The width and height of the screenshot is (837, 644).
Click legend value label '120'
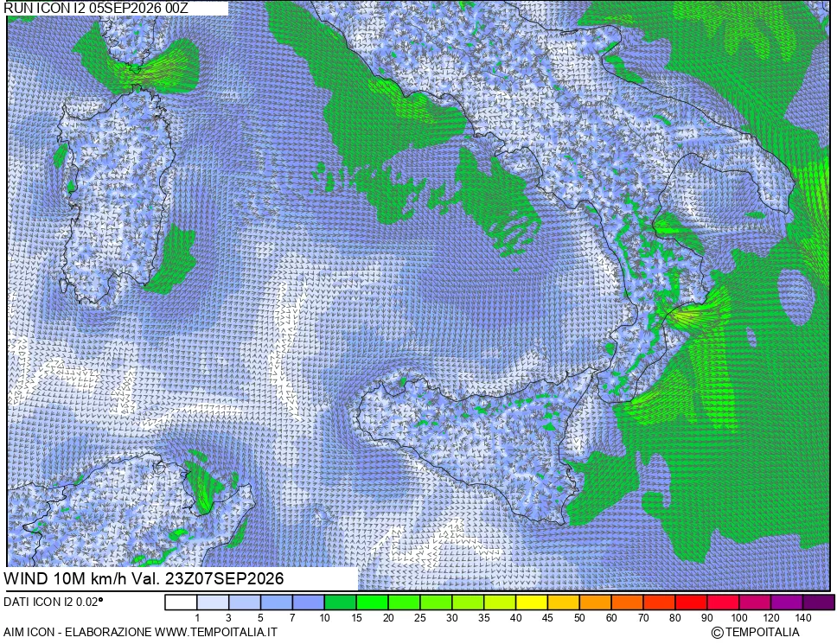(770, 618)
